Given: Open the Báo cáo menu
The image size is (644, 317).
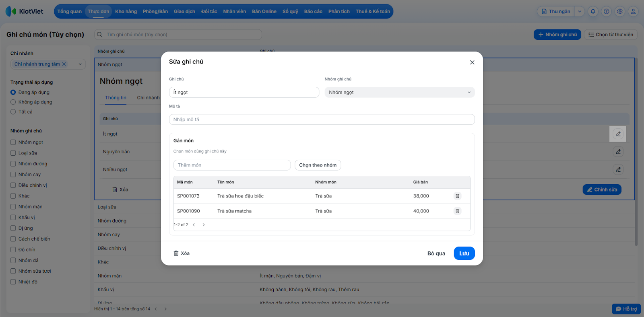Looking at the screenshot, I should pyautogui.click(x=313, y=12).
